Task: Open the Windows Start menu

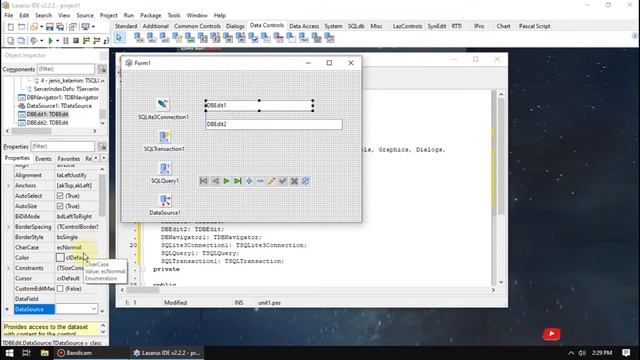Action: [x=9, y=353]
